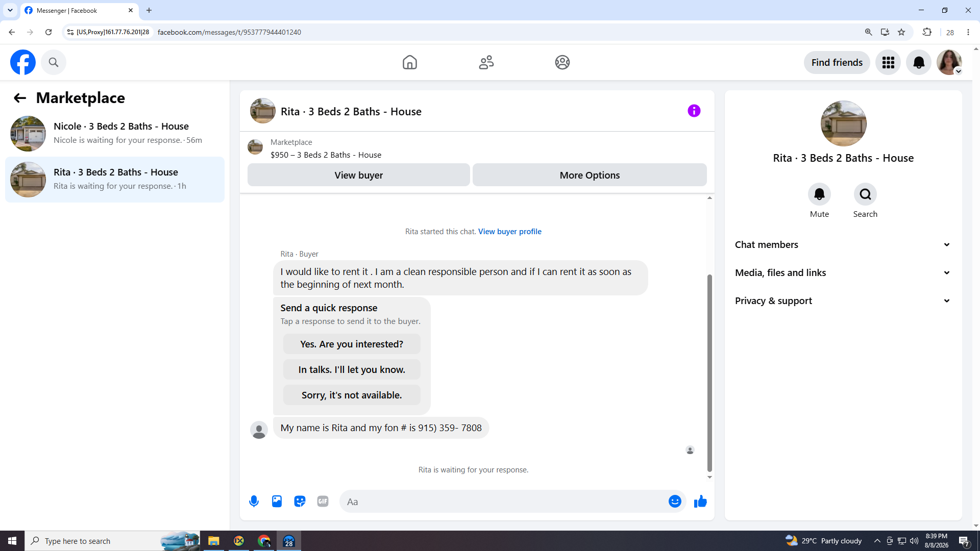Open the purple conversation info icon
The image size is (980, 551).
[x=694, y=111]
